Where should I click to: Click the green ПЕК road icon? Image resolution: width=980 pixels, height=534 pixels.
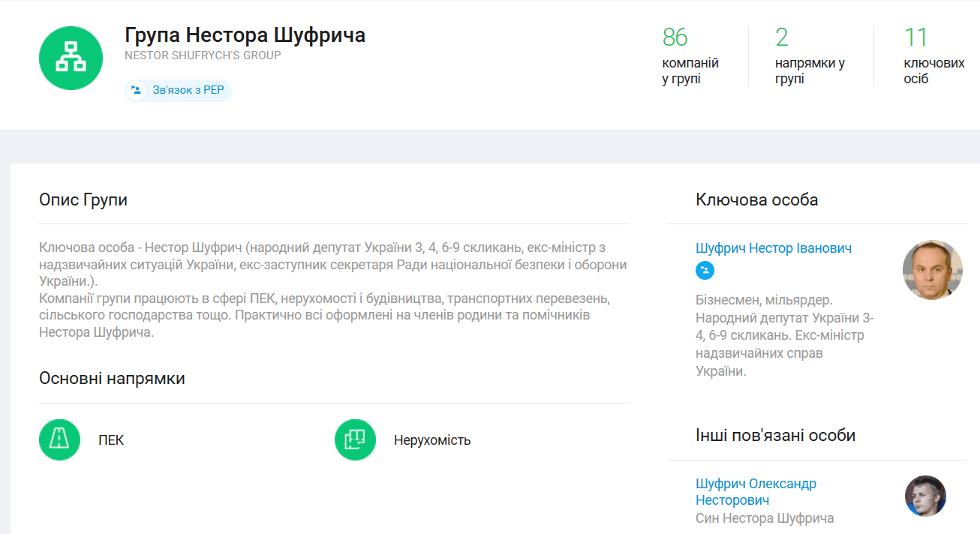click(59, 439)
